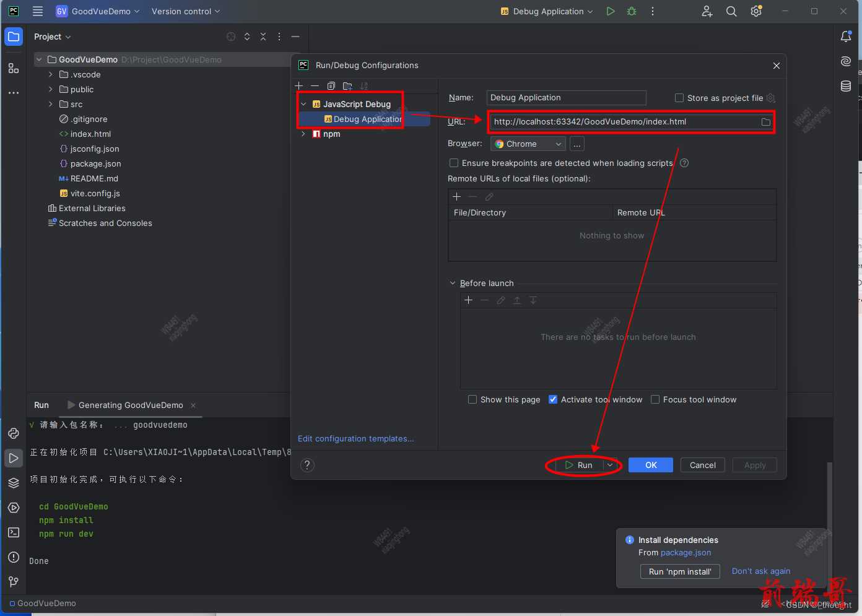
Task: Remove selected run configuration
Action: pos(315,85)
